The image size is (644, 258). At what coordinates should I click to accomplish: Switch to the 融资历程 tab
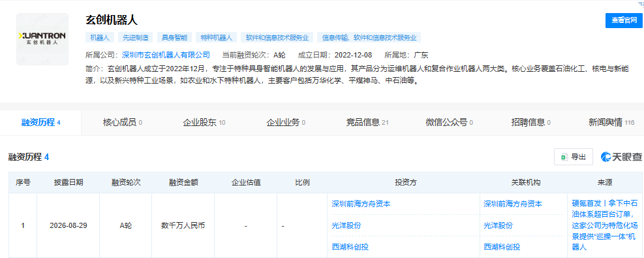[40, 122]
